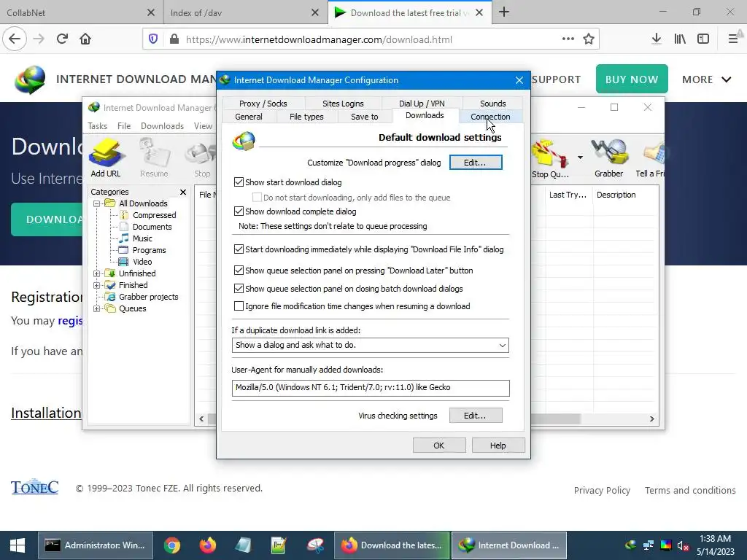Open Stop Queue dropdown arrow in toolbar
This screenshot has height=560, width=747.
tap(580, 157)
